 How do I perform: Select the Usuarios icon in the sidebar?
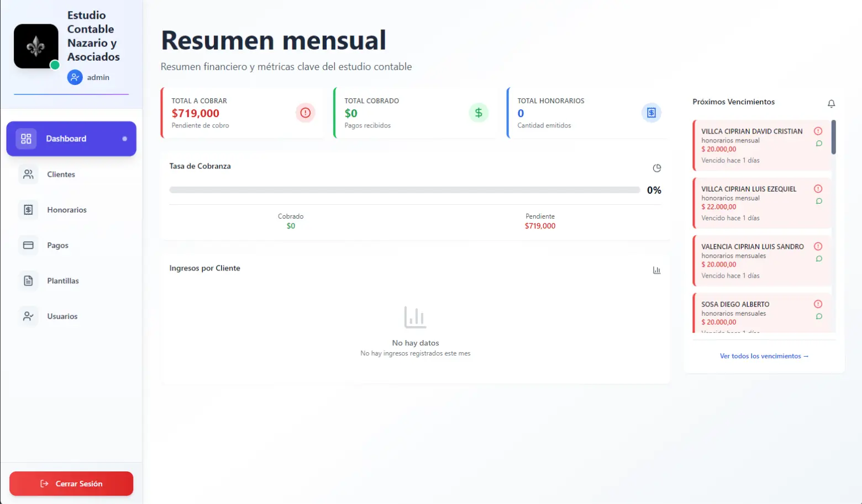28,316
